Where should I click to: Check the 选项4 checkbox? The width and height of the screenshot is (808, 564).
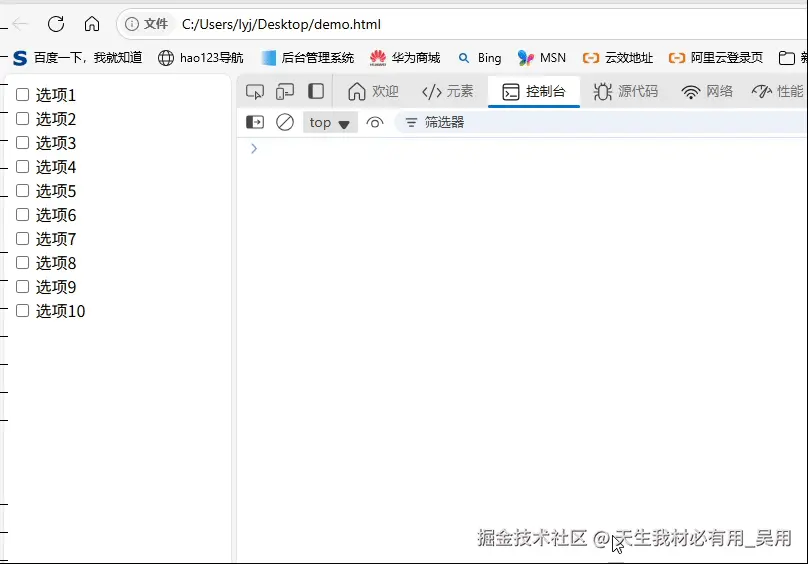tap(22, 167)
